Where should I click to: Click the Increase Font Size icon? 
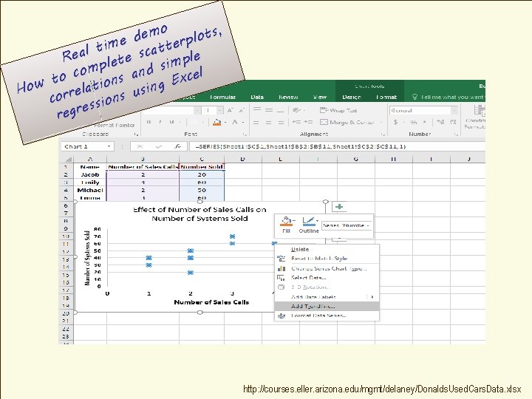click(x=231, y=110)
